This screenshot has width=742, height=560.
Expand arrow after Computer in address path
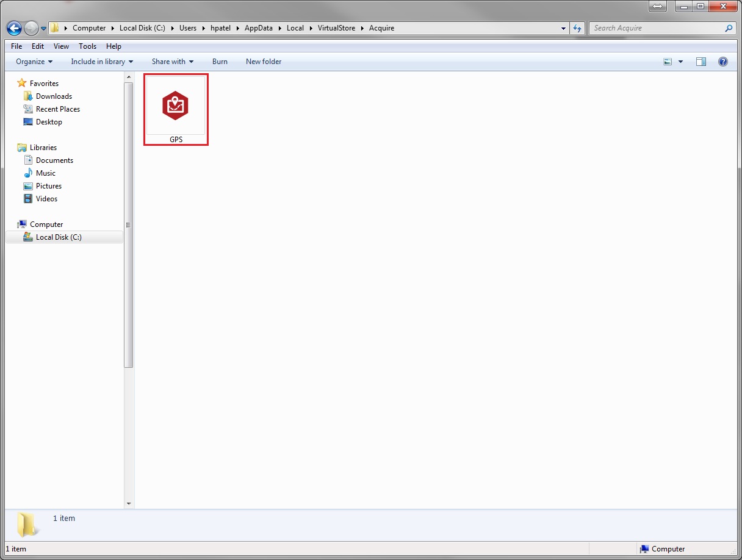(113, 28)
